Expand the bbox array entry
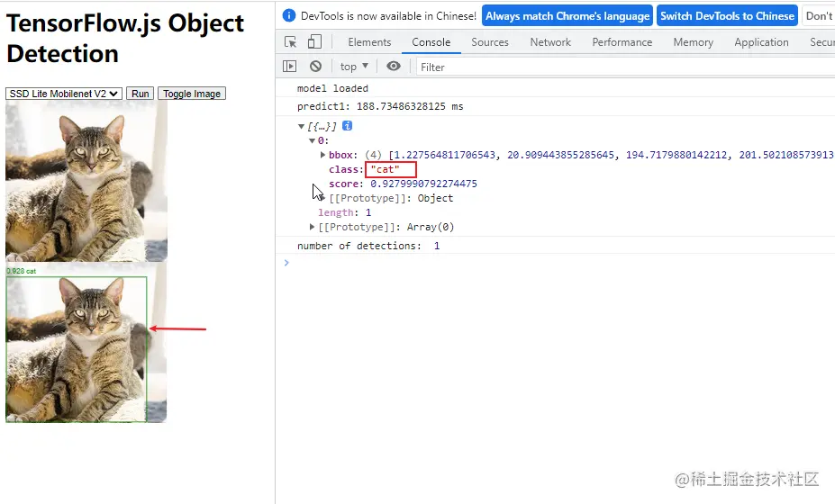835x504 pixels. pos(322,155)
